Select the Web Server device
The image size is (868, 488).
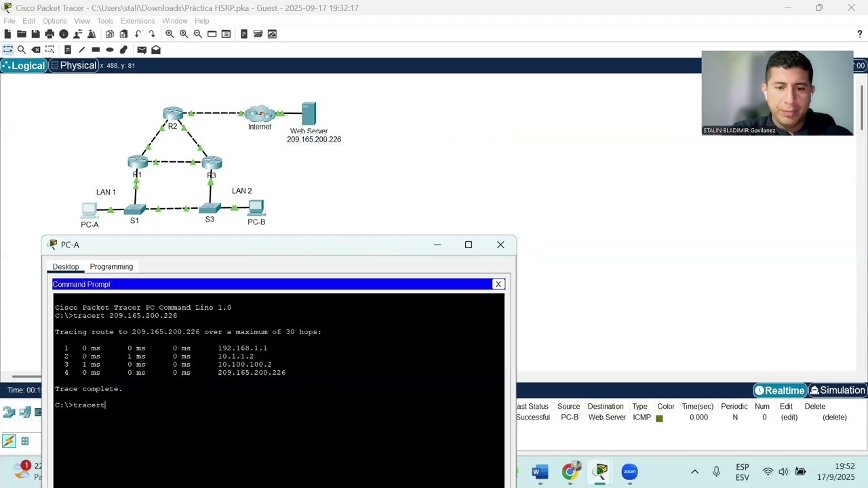(309, 113)
